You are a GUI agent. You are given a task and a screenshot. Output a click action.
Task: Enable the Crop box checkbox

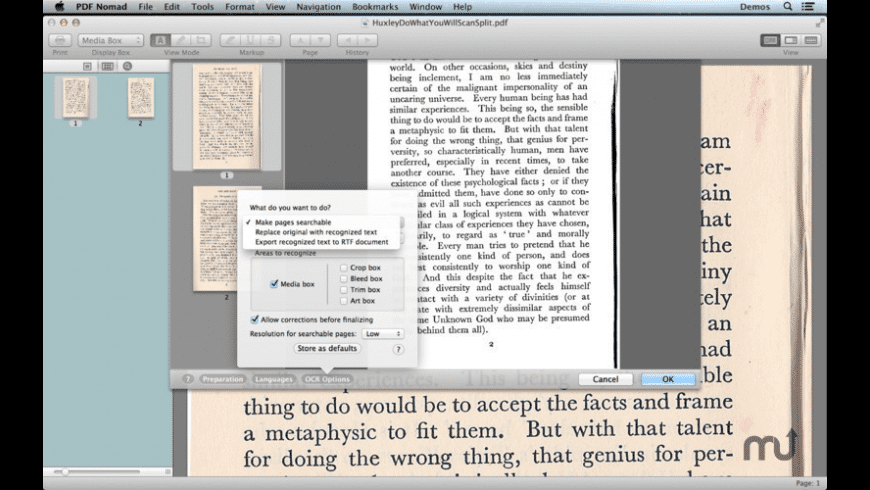click(x=344, y=268)
